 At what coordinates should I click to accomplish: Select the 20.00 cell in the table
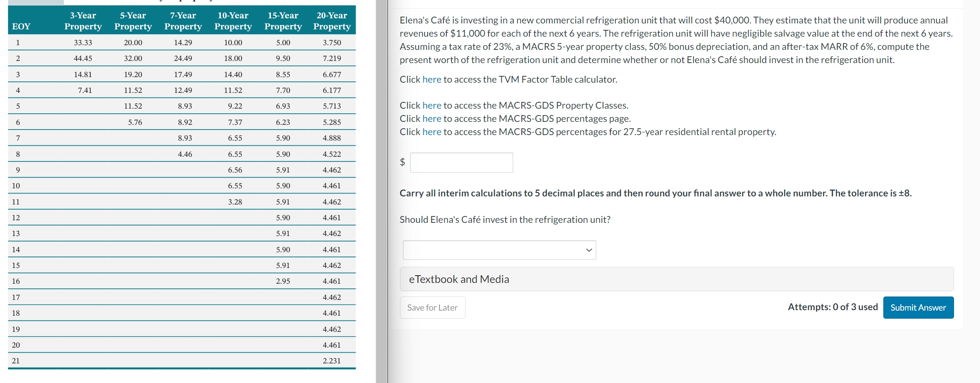[x=133, y=43]
